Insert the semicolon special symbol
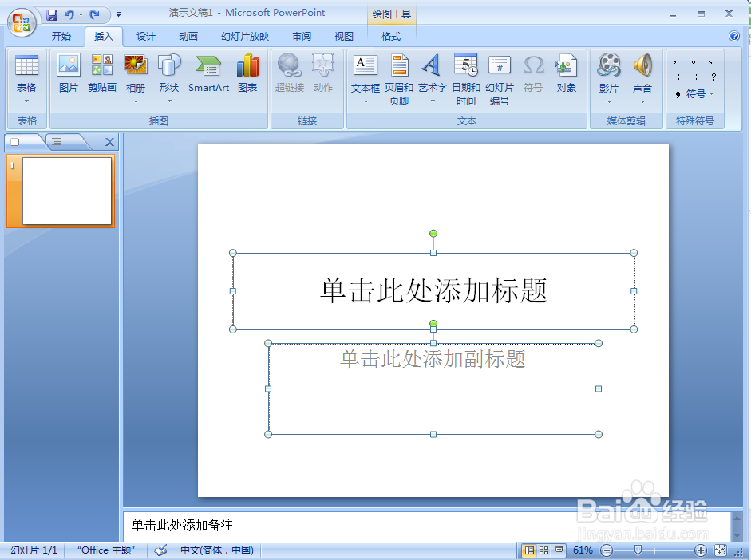 coord(678,77)
